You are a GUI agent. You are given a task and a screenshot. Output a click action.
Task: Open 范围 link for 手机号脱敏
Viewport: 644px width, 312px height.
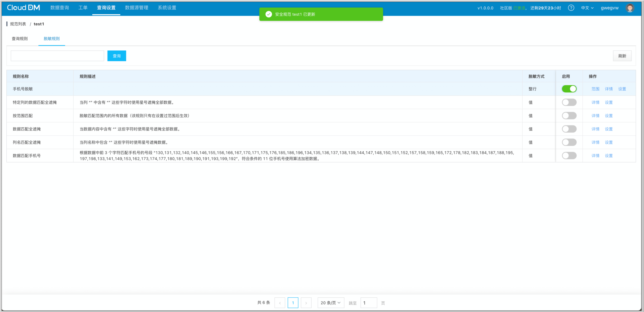[595, 89]
